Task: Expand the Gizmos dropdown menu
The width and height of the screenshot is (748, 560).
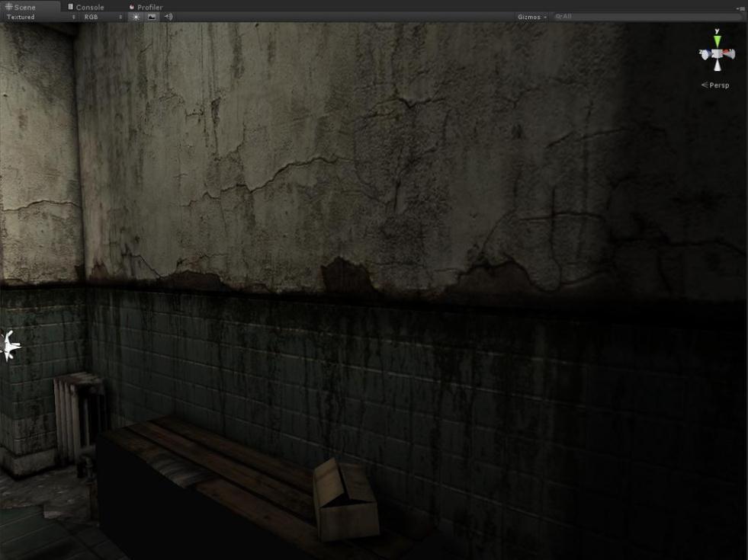Action: tap(531, 17)
